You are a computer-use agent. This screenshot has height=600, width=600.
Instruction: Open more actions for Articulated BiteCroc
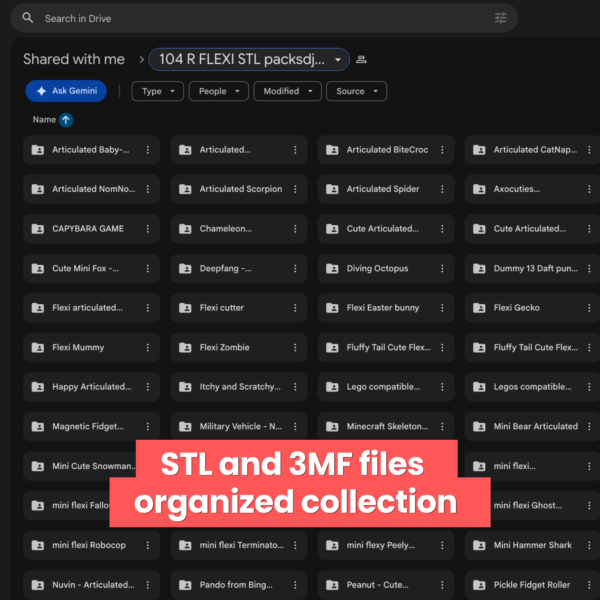tap(442, 150)
